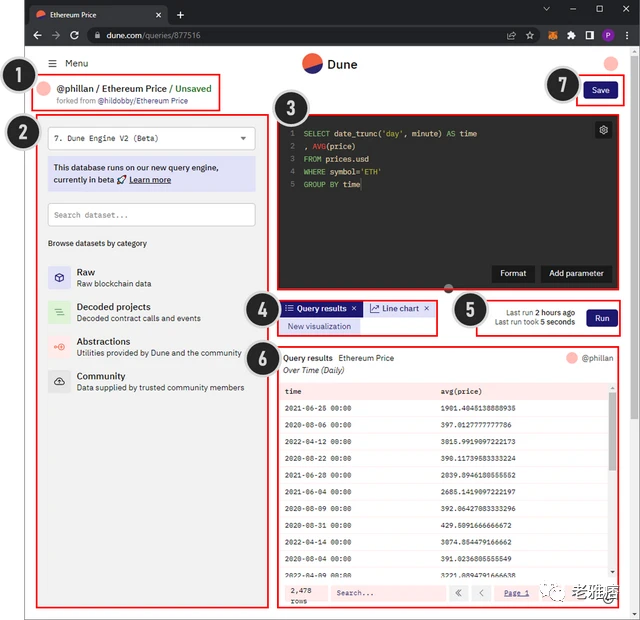640x620 pixels.
Task: Close the Ethereum Price browser tab
Action: pyautogui.click(x=158, y=15)
